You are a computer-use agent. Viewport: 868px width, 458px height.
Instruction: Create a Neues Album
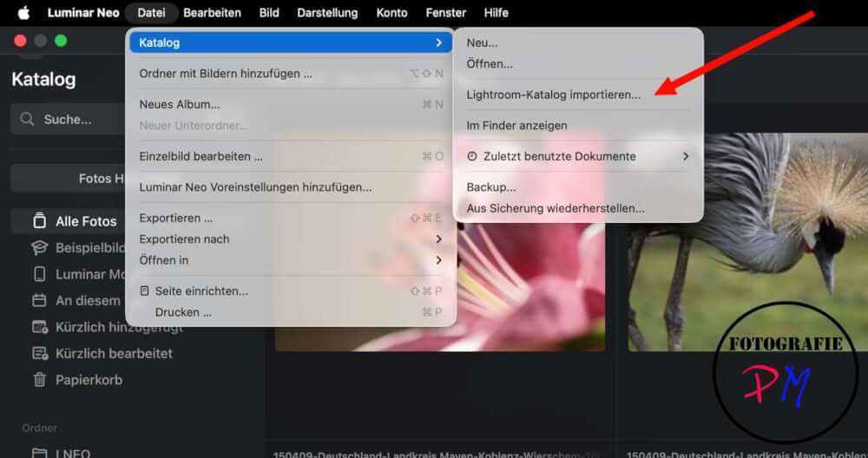point(291,105)
